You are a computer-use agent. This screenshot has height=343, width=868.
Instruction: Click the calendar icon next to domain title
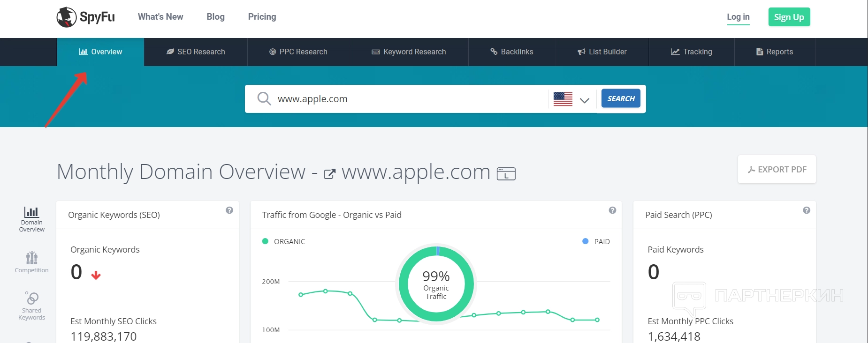(x=506, y=174)
